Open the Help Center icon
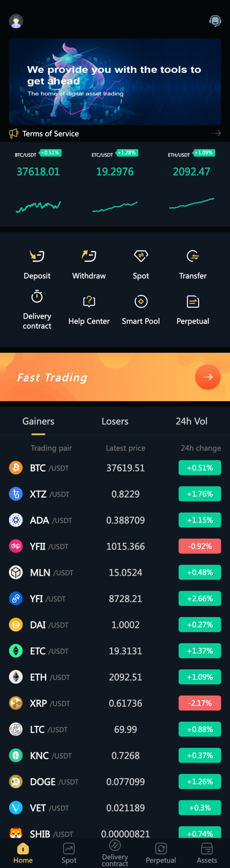230x868 pixels. coord(89,301)
